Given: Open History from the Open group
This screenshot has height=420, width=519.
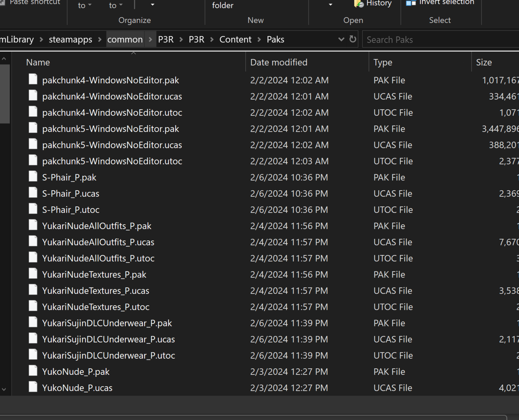Looking at the screenshot, I should (373, 3).
